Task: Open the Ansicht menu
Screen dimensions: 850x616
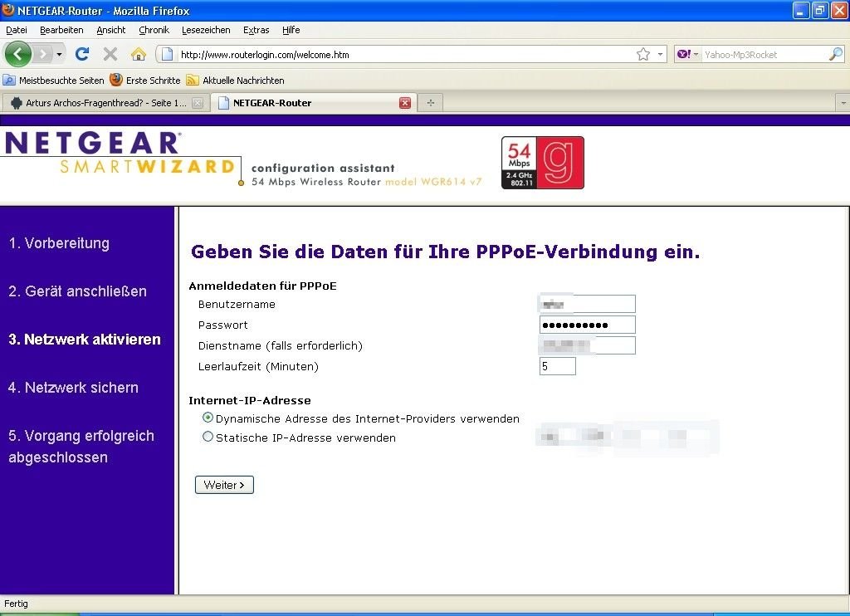Action: [x=111, y=30]
